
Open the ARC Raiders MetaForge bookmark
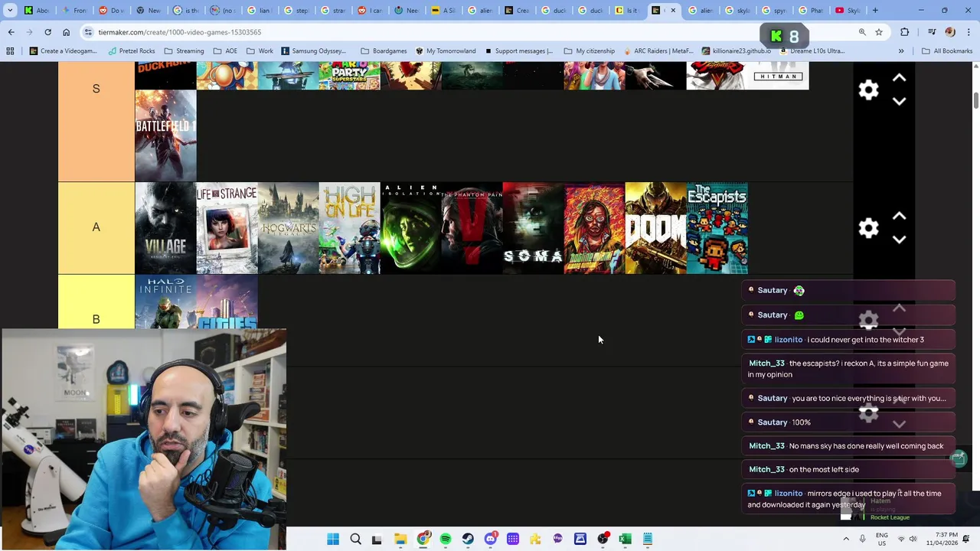coord(658,51)
